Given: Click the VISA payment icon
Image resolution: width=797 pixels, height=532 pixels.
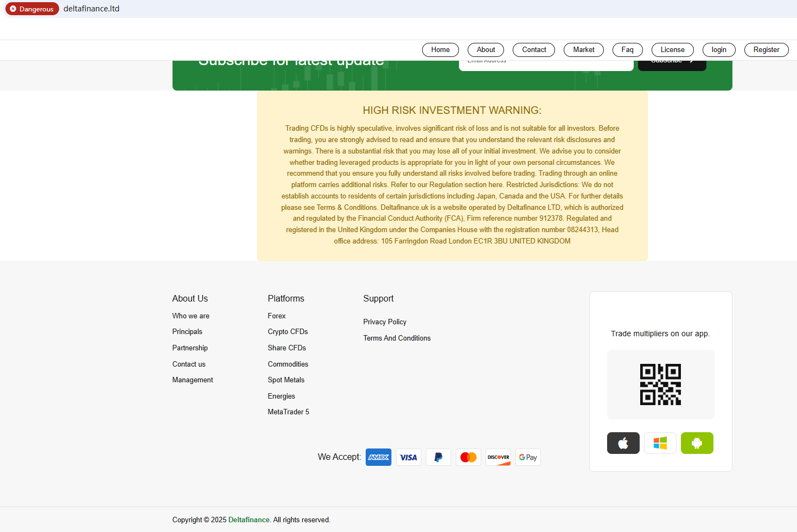Looking at the screenshot, I should coord(408,457).
